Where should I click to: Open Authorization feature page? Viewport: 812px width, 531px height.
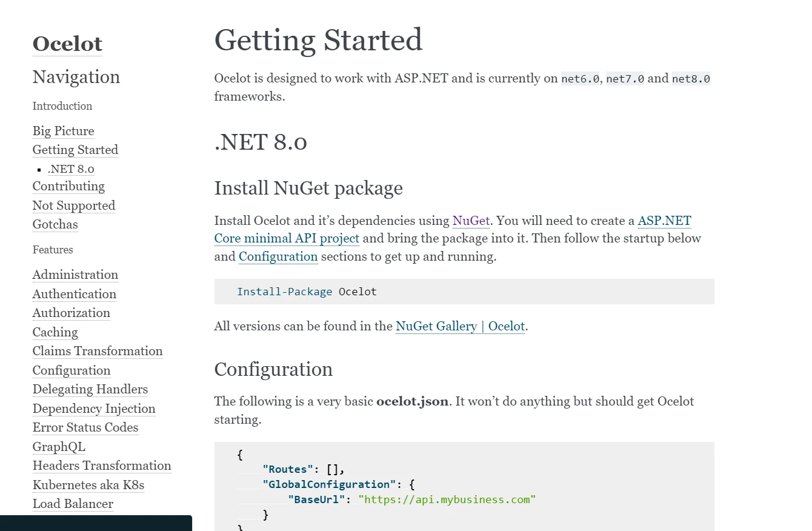tap(72, 313)
